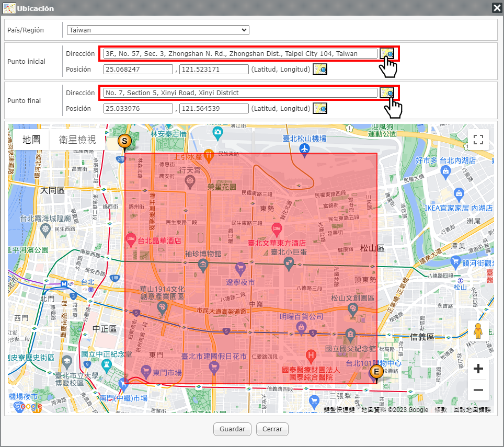Click the 臺北文華東方酒店 hotel marker
The width and height of the screenshot is (504, 447).
tap(277, 230)
